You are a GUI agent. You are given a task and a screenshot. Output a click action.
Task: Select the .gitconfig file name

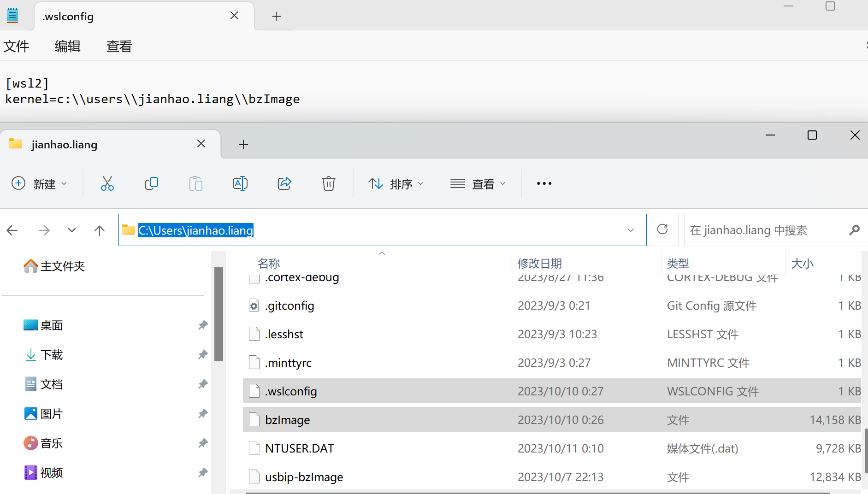click(x=289, y=306)
